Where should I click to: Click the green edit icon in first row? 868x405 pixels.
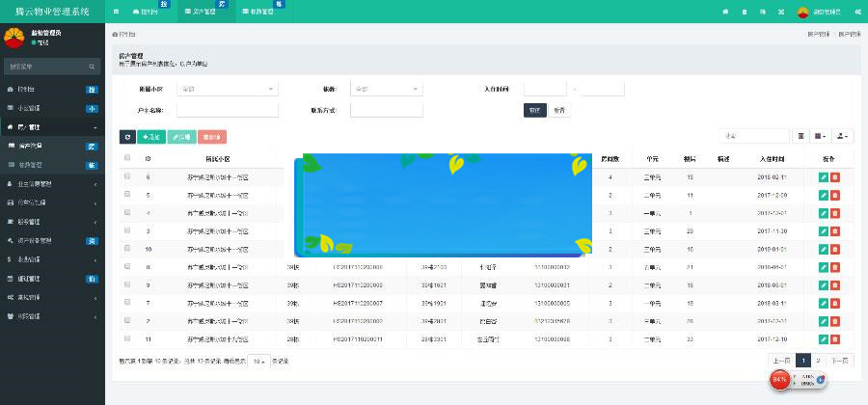pyautogui.click(x=823, y=177)
